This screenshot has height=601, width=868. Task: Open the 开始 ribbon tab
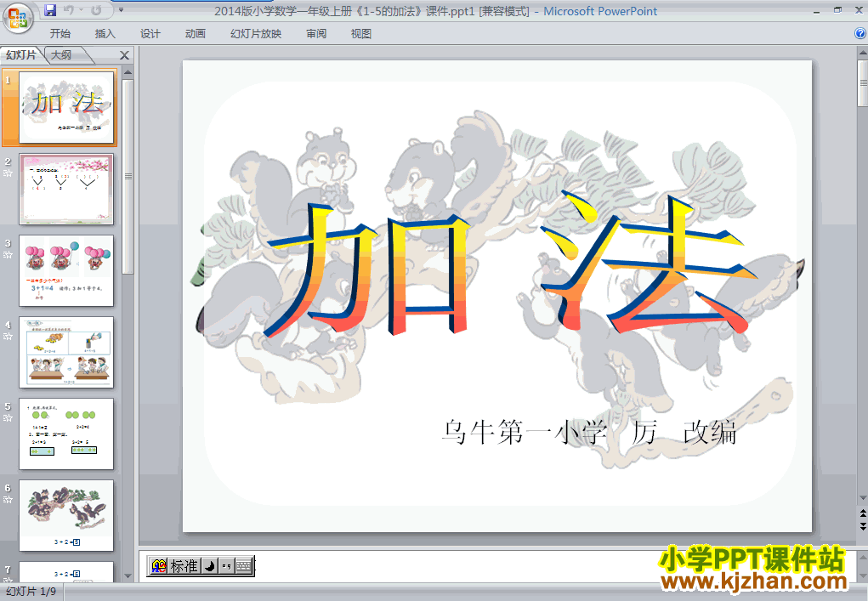click(60, 34)
